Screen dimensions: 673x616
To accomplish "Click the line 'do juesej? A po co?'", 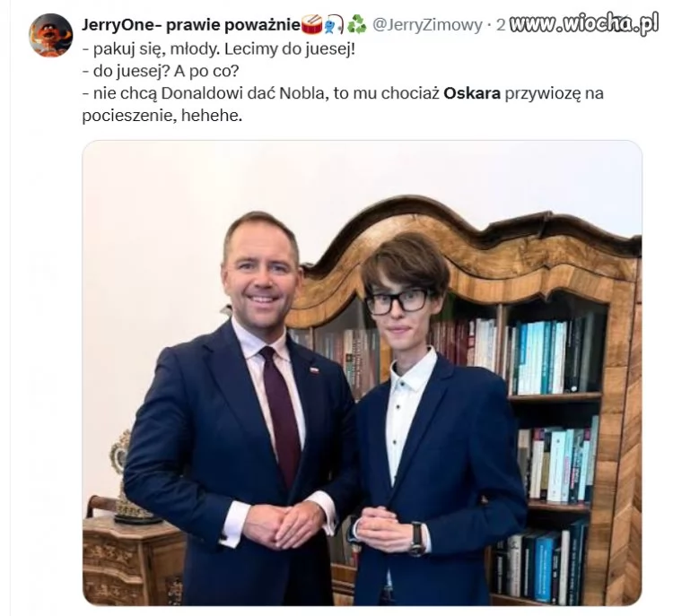I will pyautogui.click(x=160, y=71).
